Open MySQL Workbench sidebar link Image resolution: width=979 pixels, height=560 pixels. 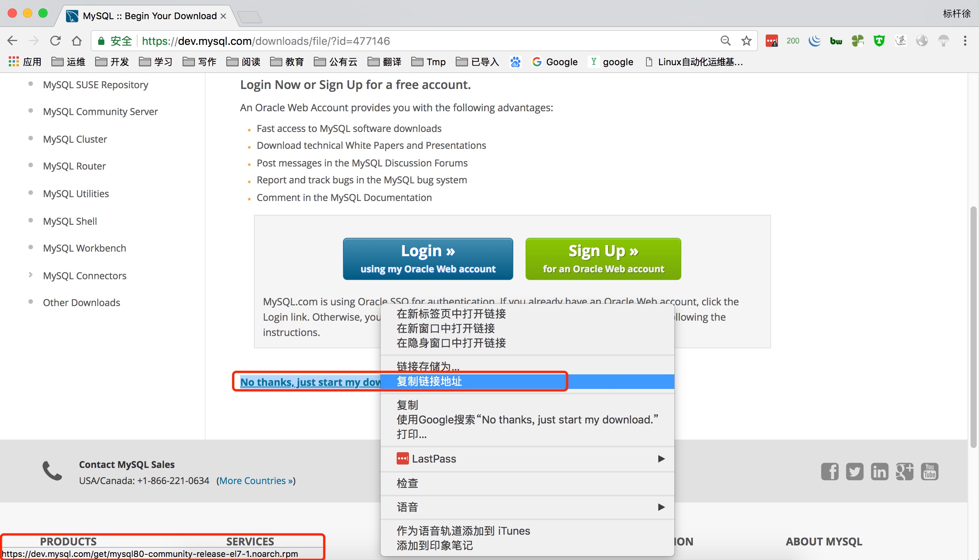click(84, 248)
